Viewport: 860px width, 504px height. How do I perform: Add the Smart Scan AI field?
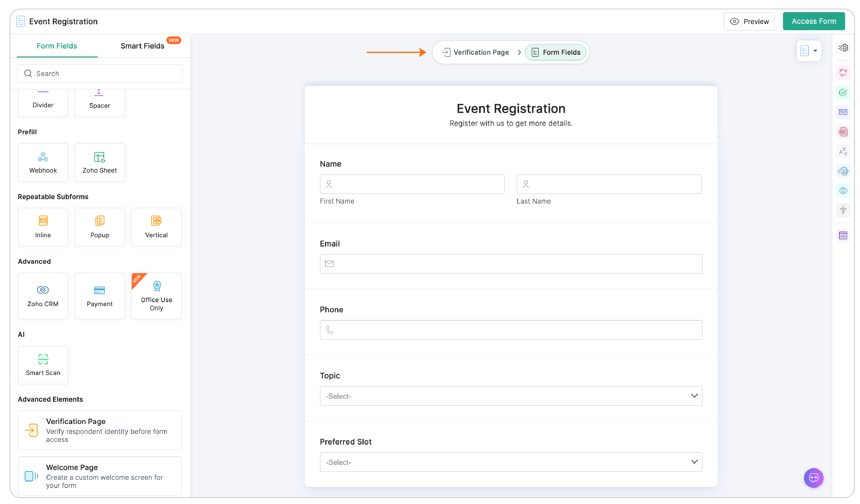point(43,365)
